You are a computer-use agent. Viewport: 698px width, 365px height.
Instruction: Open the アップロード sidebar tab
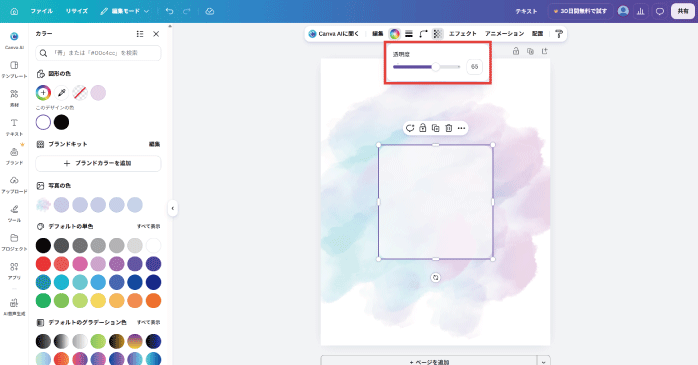tap(14, 185)
